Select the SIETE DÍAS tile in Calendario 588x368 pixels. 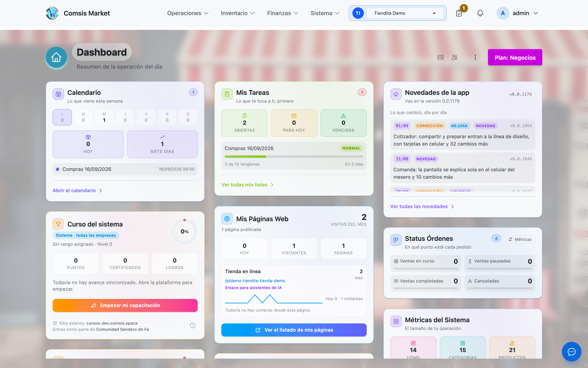(162, 144)
